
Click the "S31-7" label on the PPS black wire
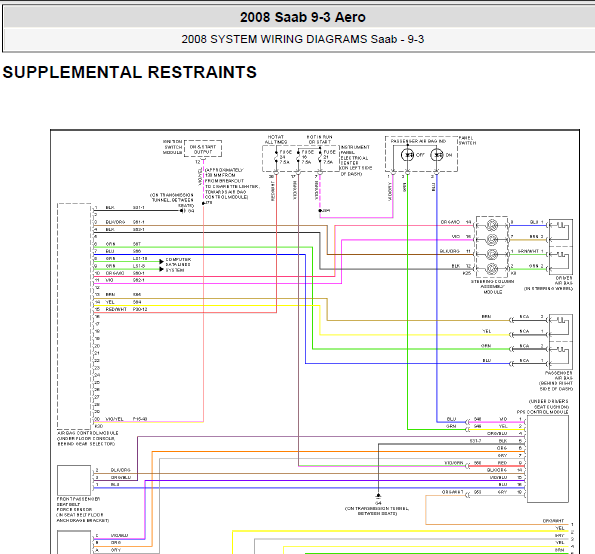click(475, 441)
